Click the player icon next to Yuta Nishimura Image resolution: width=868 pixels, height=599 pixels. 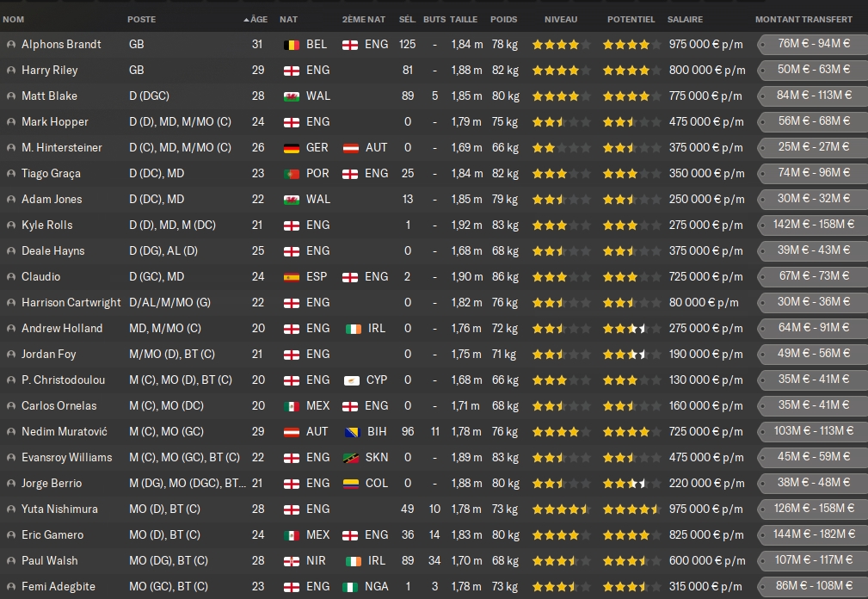pos(10,509)
